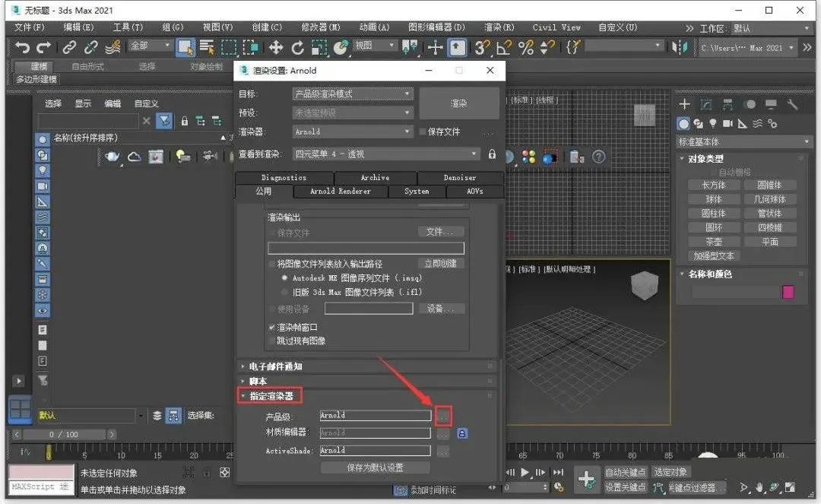Click the add time tag icon
Viewport: 821px width, 504px height.
click(401, 490)
